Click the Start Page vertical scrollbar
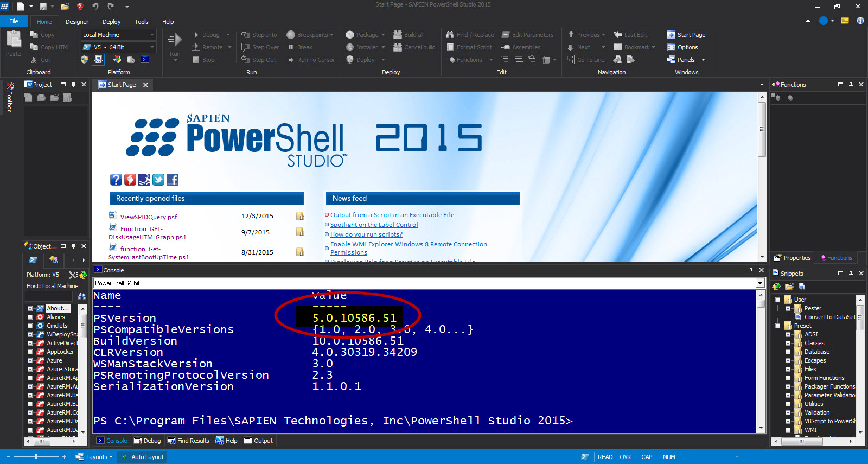Screen dimensions: 868x464 point(762,176)
